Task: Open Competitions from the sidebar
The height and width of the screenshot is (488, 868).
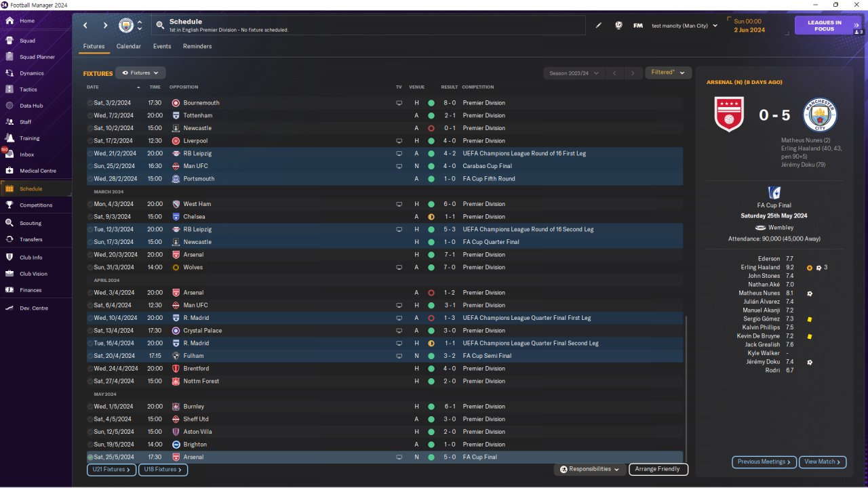Action: pyautogui.click(x=36, y=205)
